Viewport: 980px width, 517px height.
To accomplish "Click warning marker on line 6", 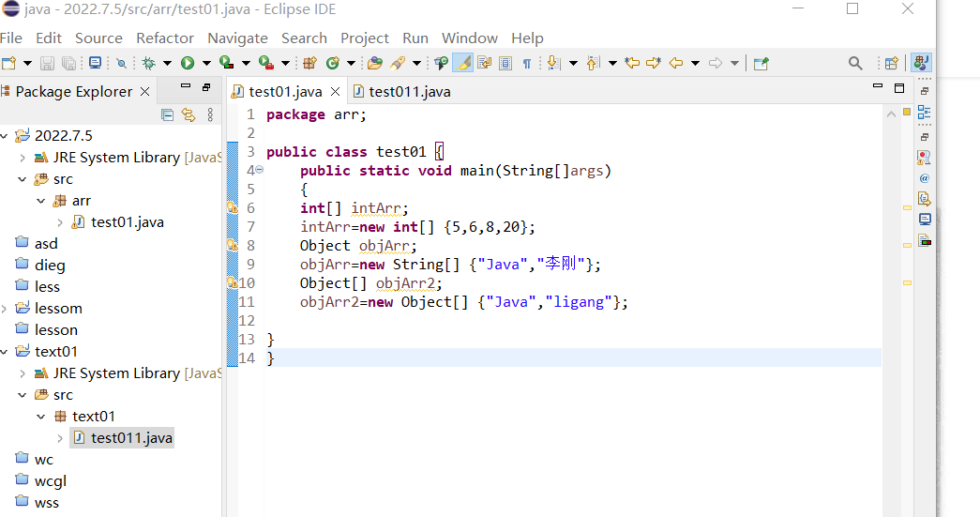I will coord(232,207).
